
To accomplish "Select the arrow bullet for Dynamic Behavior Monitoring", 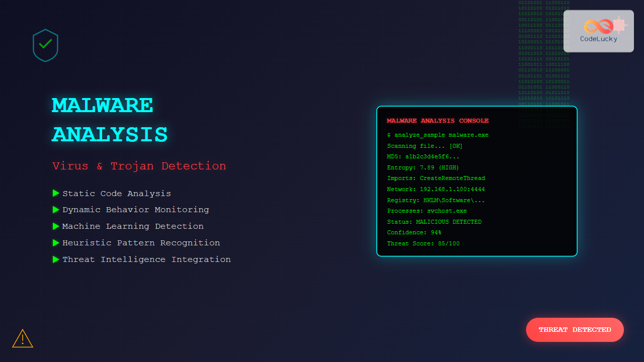I will pyautogui.click(x=56, y=210).
